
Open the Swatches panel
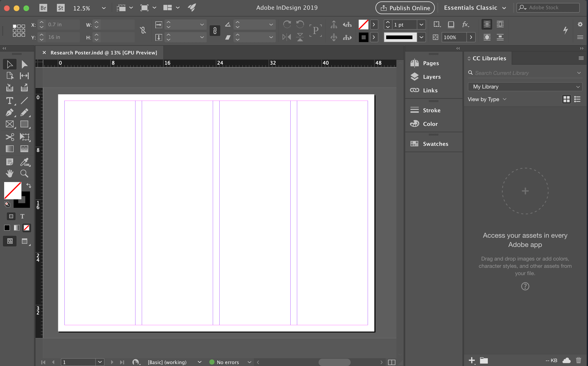[x=435, y=144]
